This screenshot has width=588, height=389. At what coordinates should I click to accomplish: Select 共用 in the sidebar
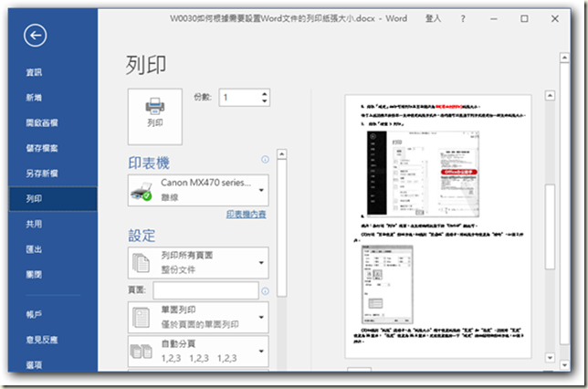point(34,224)
